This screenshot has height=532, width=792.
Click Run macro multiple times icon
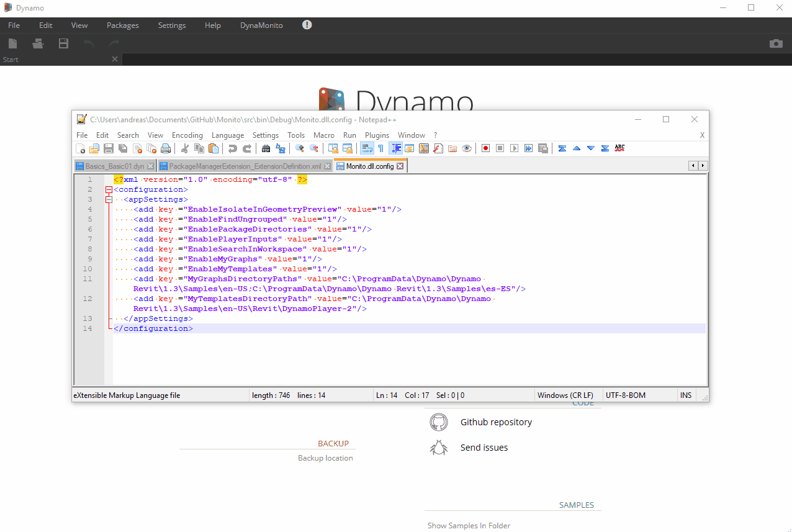529,148
